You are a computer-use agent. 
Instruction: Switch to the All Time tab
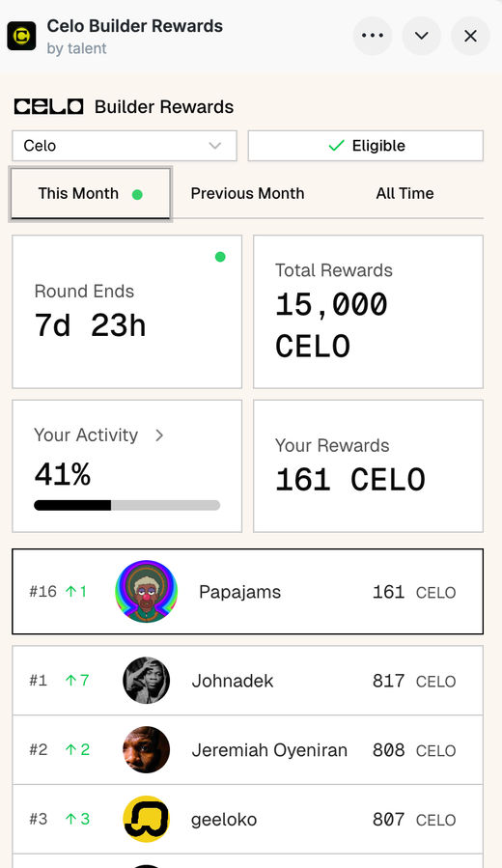click(x=404, y=193)
